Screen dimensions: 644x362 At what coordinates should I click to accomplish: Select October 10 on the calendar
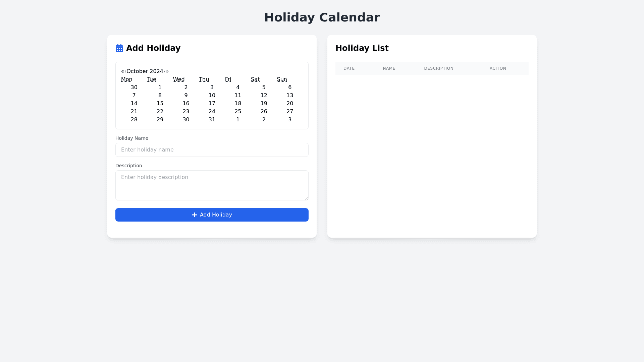(212, 96)
